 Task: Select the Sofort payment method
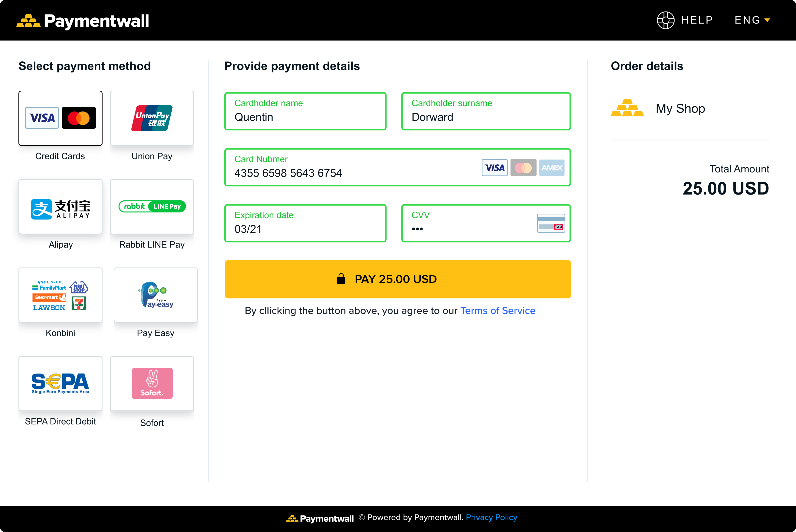[152, 383]
